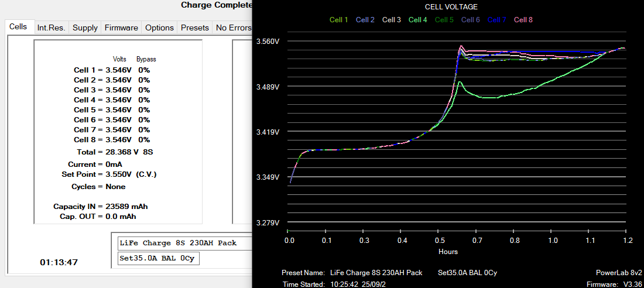The width and height of the screenshot is (644, 288).
Task: Toggle Cell 3 in the graph legend
Action: 391,20
